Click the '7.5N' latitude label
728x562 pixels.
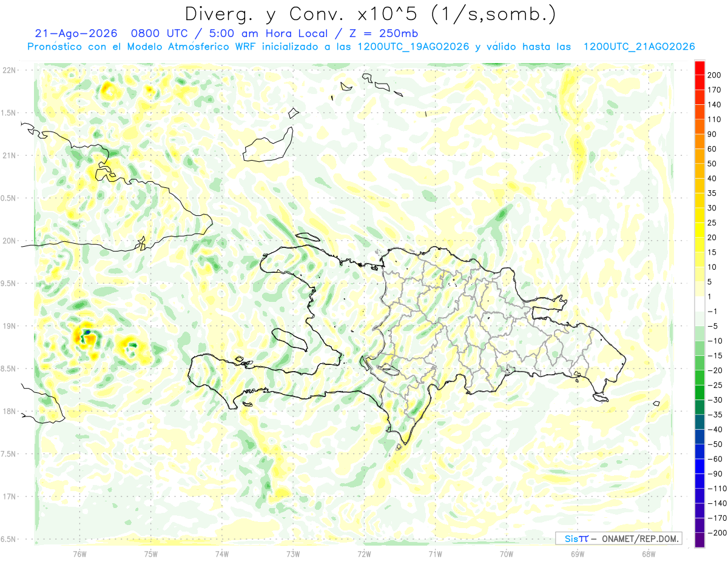8,454
